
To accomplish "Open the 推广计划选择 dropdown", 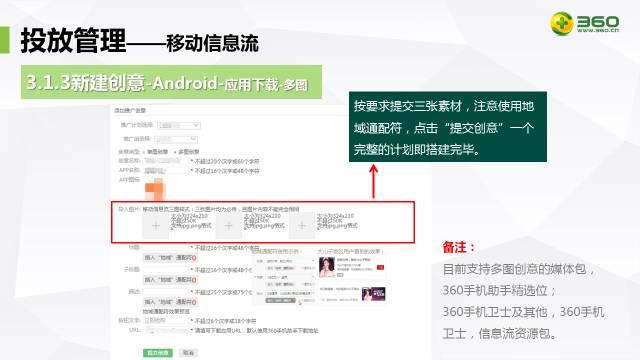I will coord(179,125).
